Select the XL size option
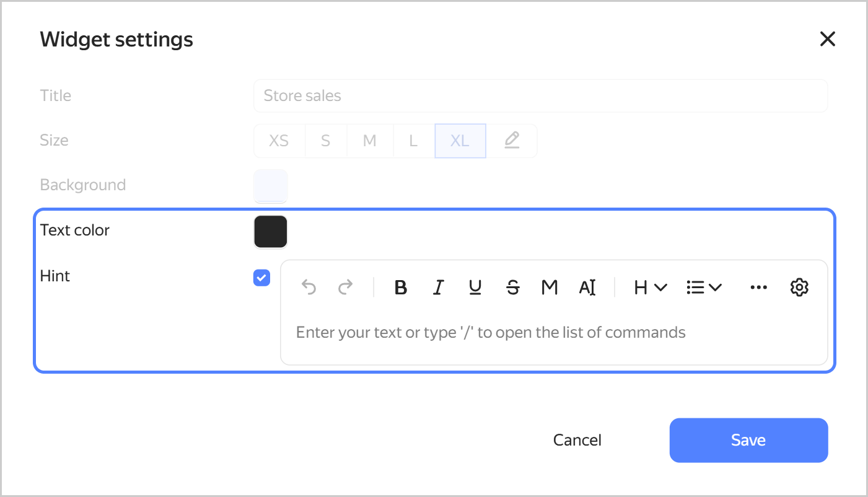 [460, 141]
